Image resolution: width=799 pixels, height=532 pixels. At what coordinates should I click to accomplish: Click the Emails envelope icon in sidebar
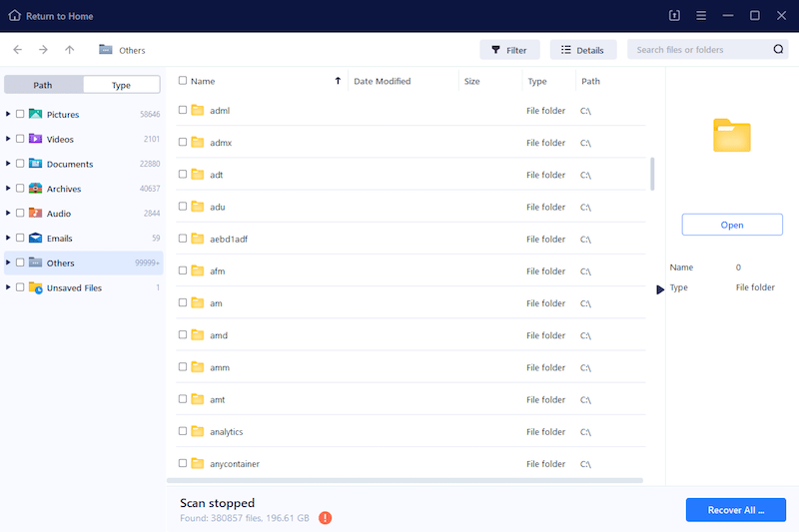tap(35, 239)
